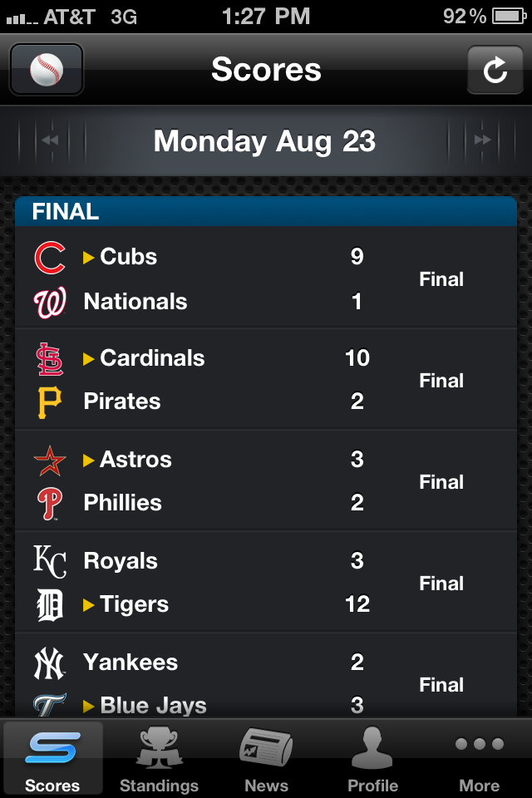Tap the Tigers team logo
The height and width of the screenshot is (798, 532).
(50, 605)
